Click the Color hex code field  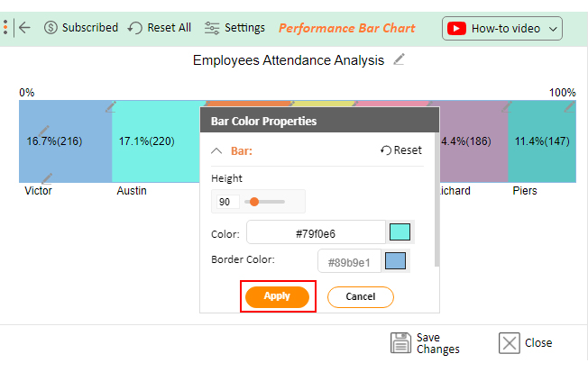[316, 232]
